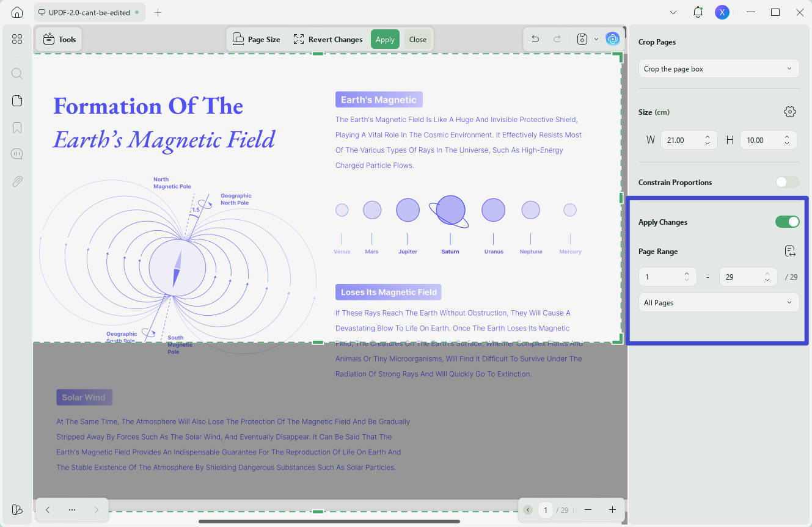Click the Crop Pages panel title
The image size is (812, 527).
pyautogui.click(x=657, y=42)
